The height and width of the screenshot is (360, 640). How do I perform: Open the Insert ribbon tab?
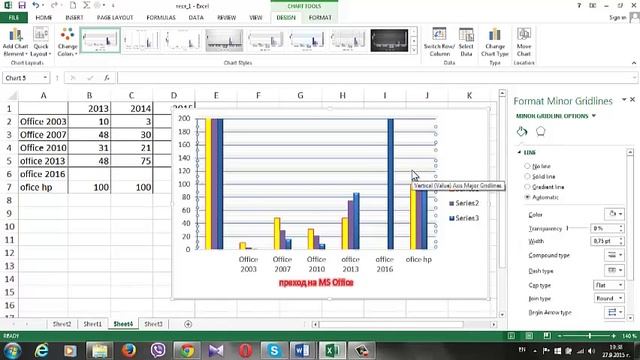point(74,18)
